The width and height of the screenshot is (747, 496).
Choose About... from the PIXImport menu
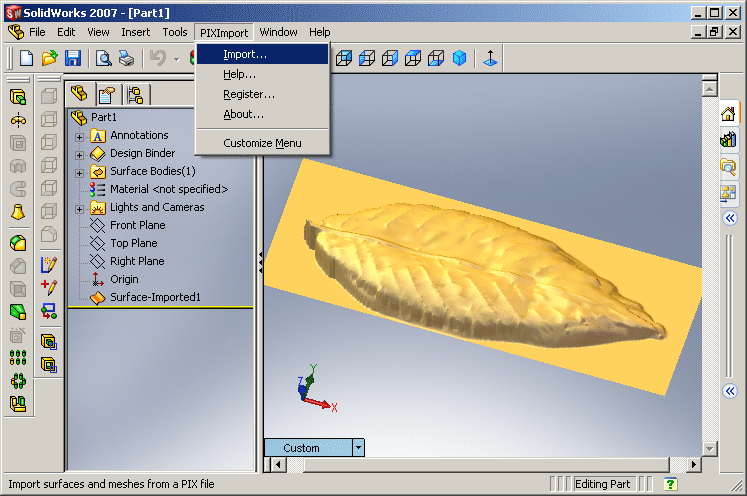(x=262, y=114)
